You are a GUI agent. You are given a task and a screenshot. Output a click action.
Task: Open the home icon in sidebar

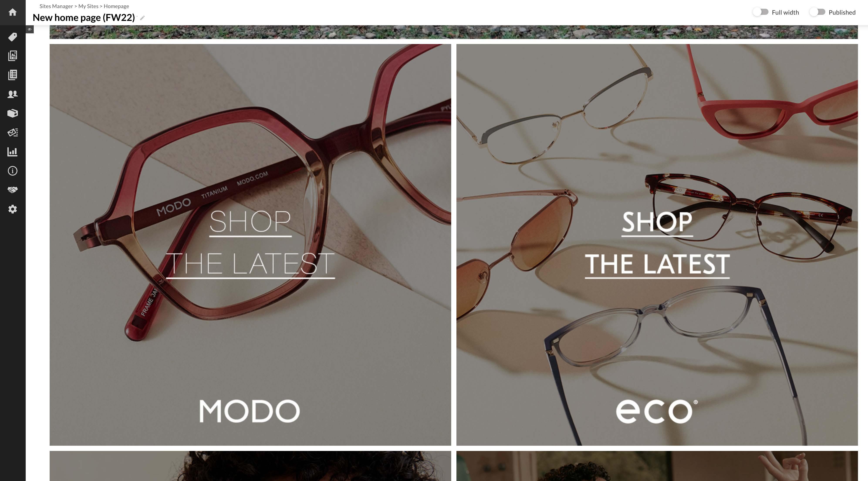[x=12, y=12]
